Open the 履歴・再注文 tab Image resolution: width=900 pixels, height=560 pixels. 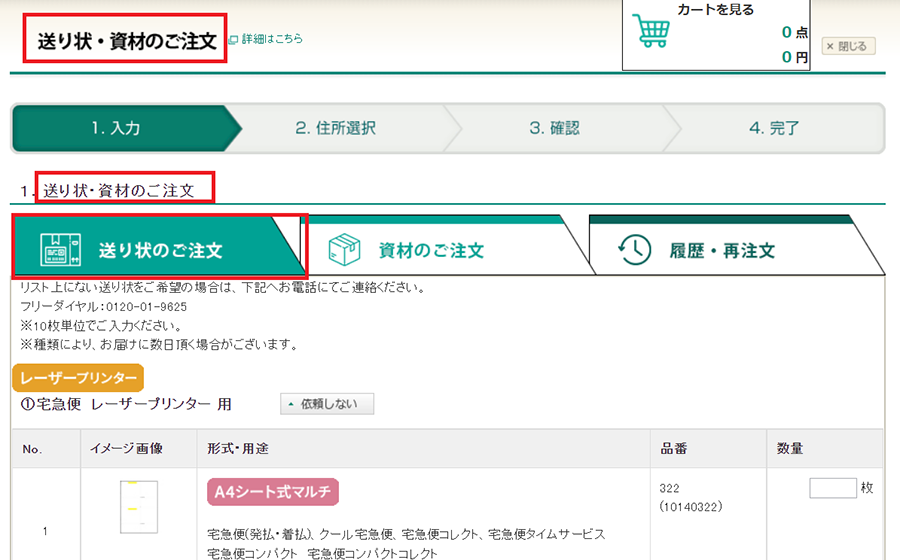[x=735, y=247]
